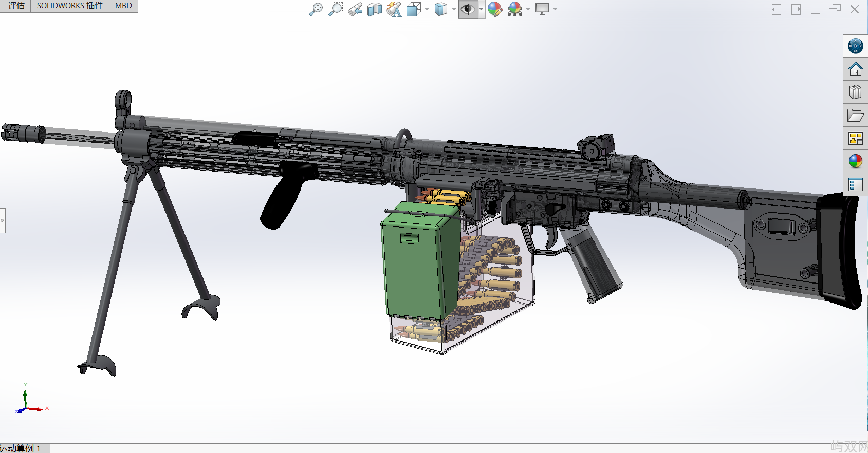Collapse the document pane to the left
868x453 pixels.
pos(777,9)
